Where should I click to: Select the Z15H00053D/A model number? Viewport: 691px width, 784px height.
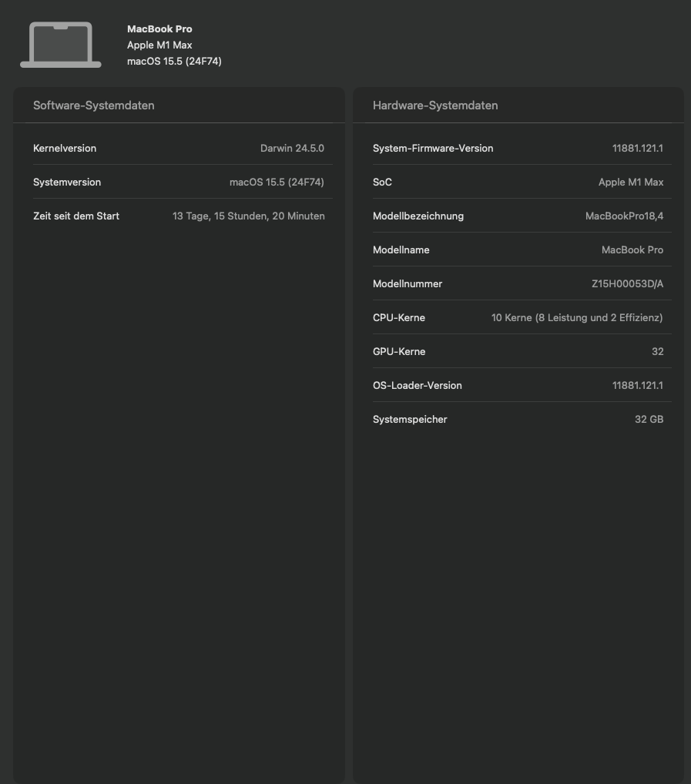point(627,284)
